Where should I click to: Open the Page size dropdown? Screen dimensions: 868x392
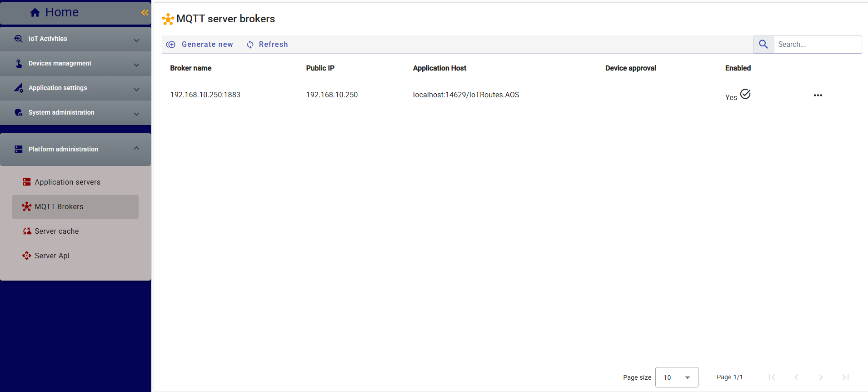pyautogui.click(x=676, y=377)
